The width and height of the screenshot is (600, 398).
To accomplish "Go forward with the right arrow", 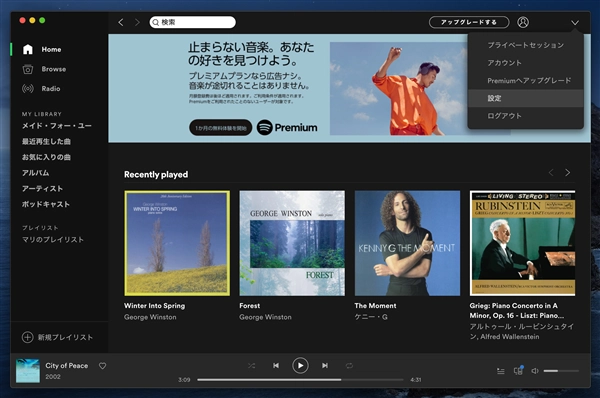I will click(137, 23).
